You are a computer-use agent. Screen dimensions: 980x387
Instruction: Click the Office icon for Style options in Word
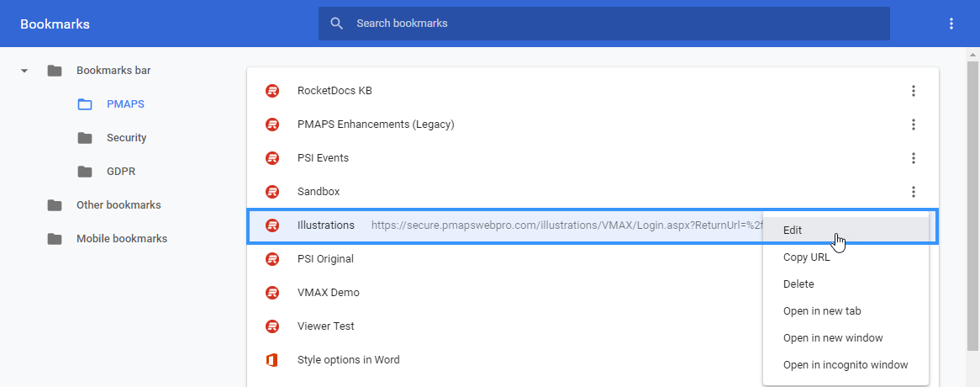coord(271,360)
